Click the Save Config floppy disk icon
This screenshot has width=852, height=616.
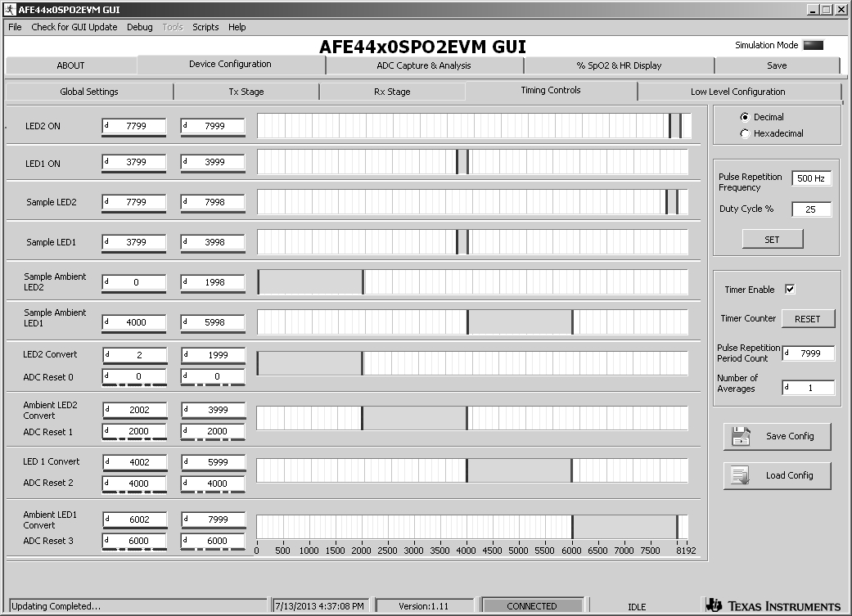[742, 436]
